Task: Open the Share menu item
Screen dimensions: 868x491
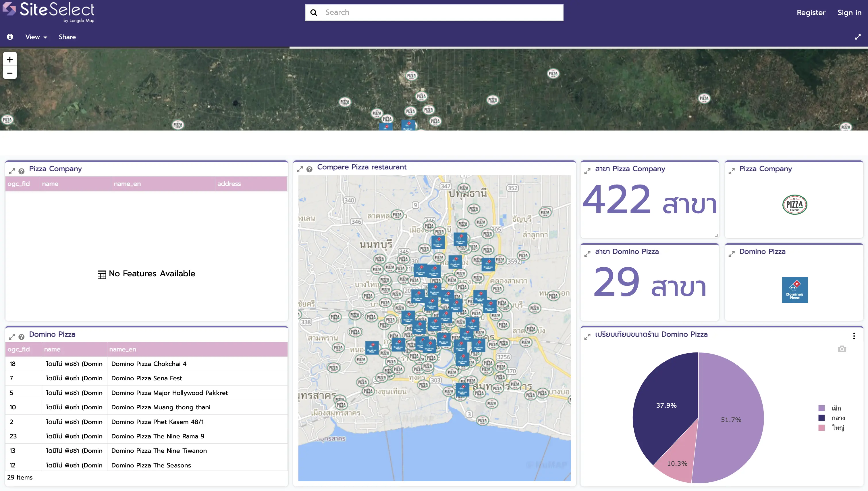Action: pyautogui.click(x=67, y=37)
